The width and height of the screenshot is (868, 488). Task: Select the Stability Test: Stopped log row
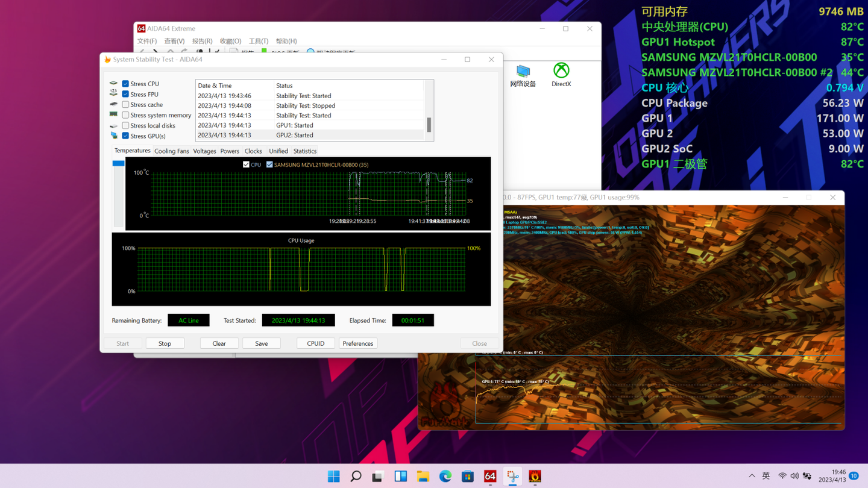(x=310, y=105)
